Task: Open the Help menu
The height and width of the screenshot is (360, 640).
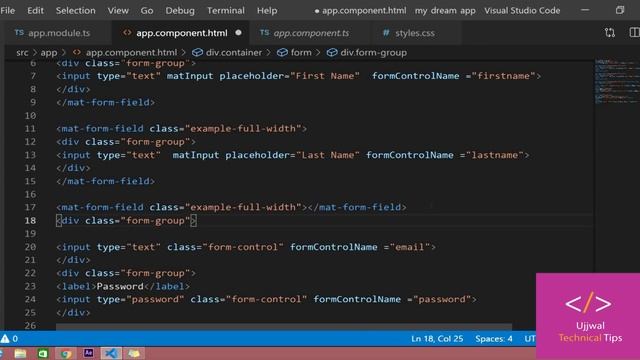Action: pyautogui.click(x=267, y=11)
